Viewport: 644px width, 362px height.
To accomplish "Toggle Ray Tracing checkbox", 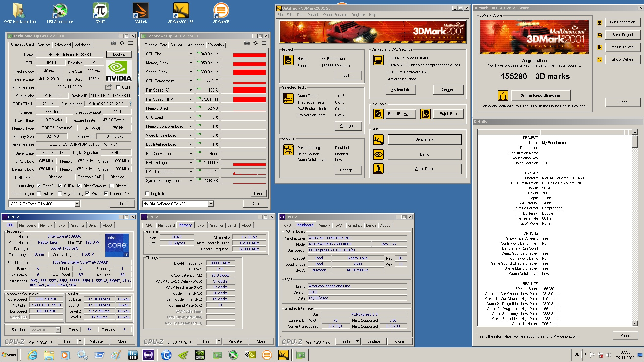I will (60, 193).
